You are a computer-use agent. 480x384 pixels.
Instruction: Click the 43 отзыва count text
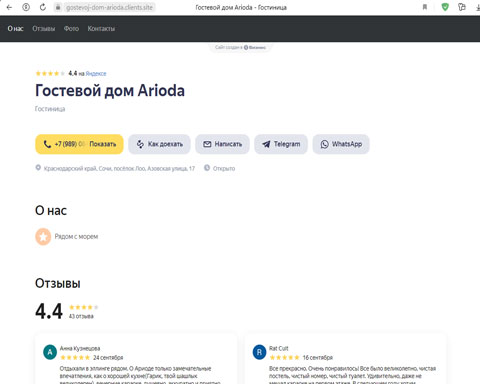81,316
